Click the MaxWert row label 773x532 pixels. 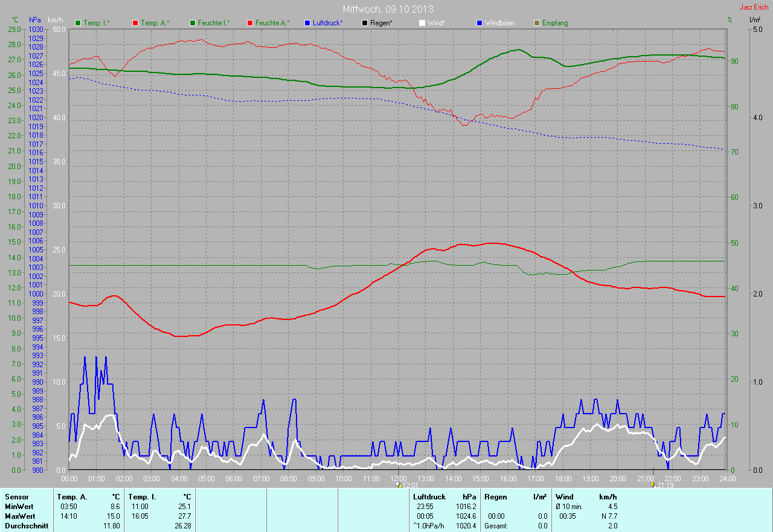tap(20, 516)
